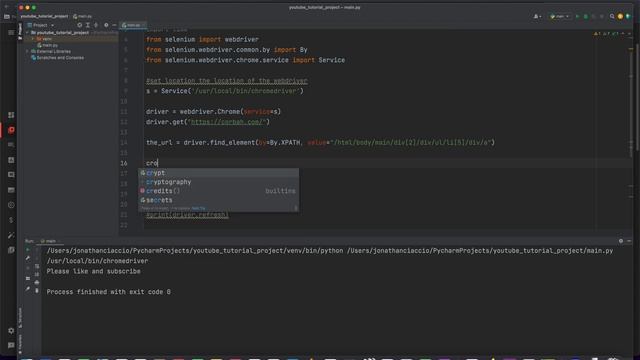Select 'crypt' in the completion list

coord(218,173)
